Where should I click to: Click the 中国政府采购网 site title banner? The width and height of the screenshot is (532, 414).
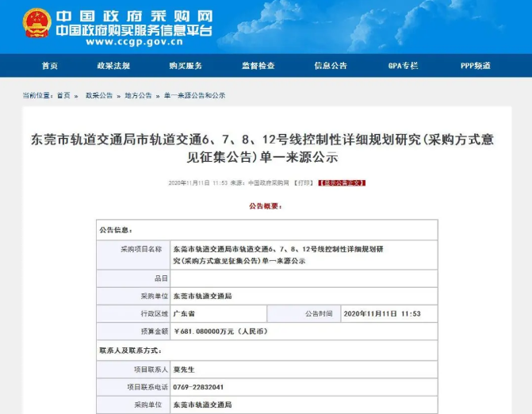133,15
